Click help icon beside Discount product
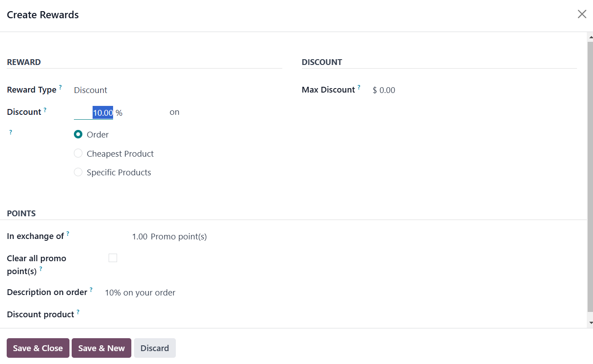The width and height of the screenshot is (593, 364). pyautogui.click(x=78, y=312)
